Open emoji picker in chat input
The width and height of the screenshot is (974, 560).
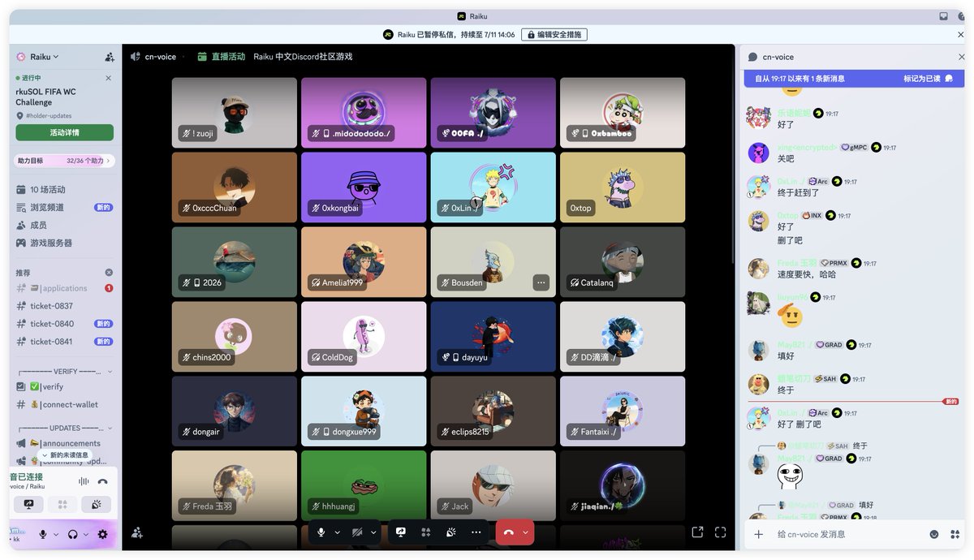[x=934, y=534]
